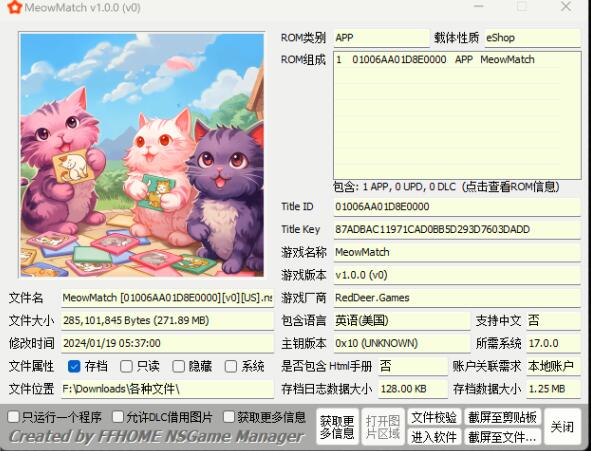Viewport: 591px width, 451px height.
Task: Click the 文件位置 field F:\Downloads\各种文件\
Action: 167,389
